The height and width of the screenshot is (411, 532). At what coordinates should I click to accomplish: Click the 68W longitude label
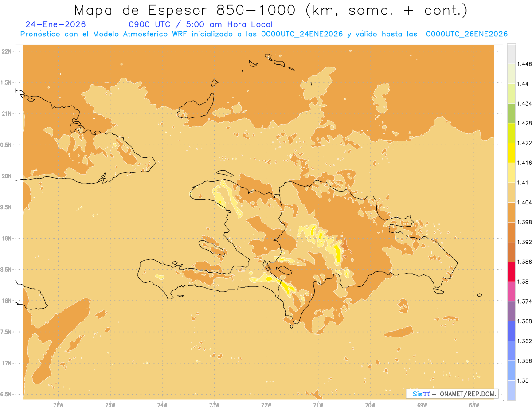click(474, 405)
